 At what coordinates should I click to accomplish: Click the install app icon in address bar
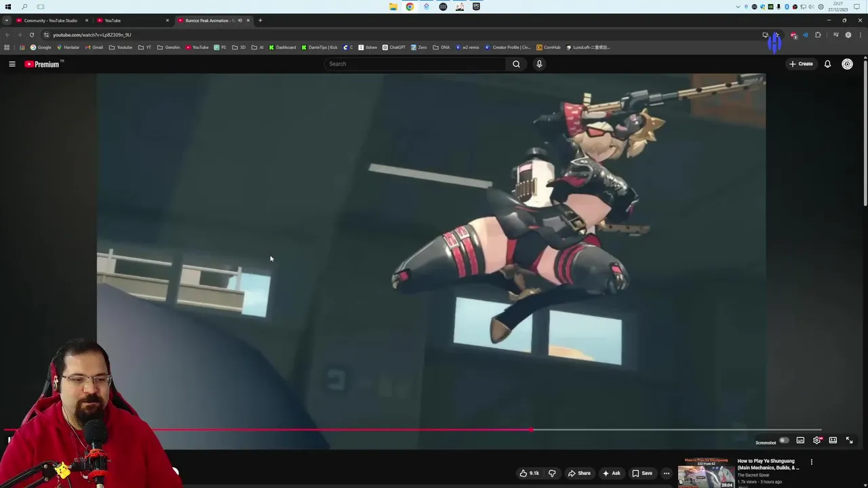[x=765, y=35]
